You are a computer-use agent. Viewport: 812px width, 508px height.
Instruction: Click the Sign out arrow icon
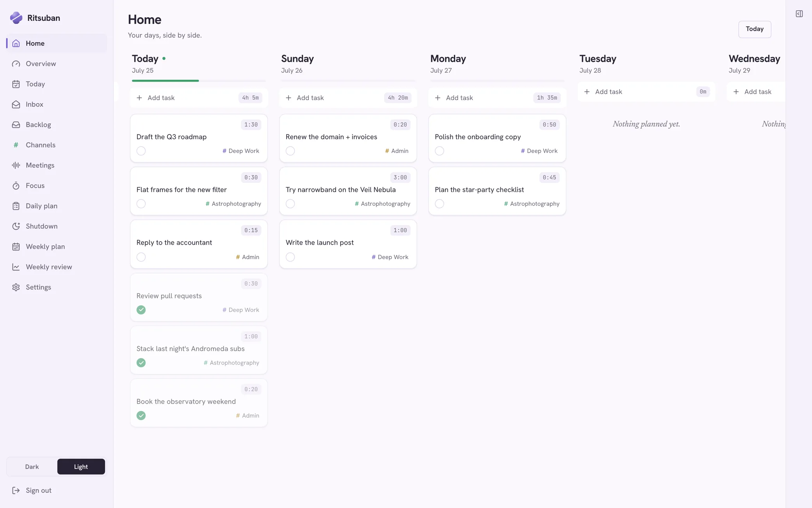click(16, 490)
